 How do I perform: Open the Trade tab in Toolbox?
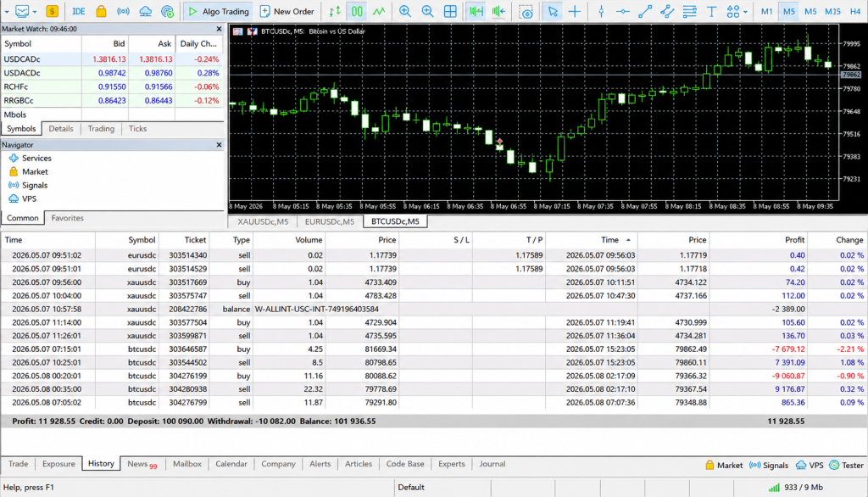coord(19,464)
